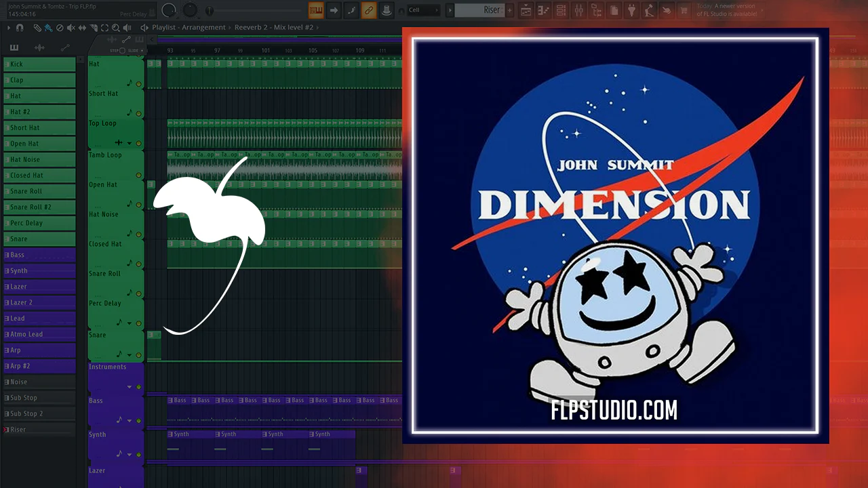Click the tempo tapper icon
Image resolution: width=868 pixels, height=488 pixels.
click(x=650, y=10)
